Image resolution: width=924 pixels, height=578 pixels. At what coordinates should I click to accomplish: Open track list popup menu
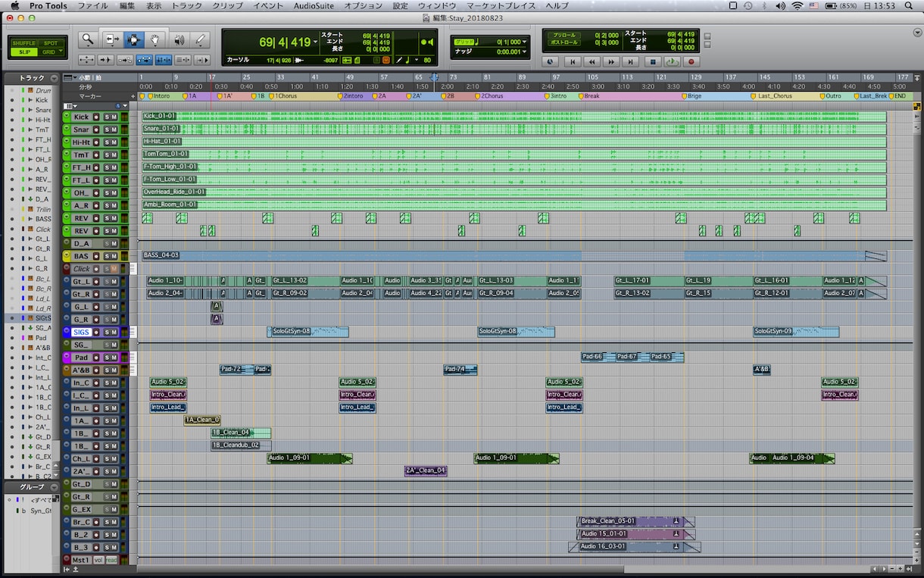55,78
